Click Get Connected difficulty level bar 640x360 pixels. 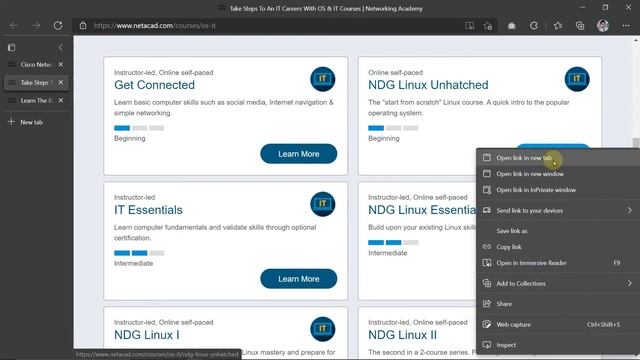(139, 128)
